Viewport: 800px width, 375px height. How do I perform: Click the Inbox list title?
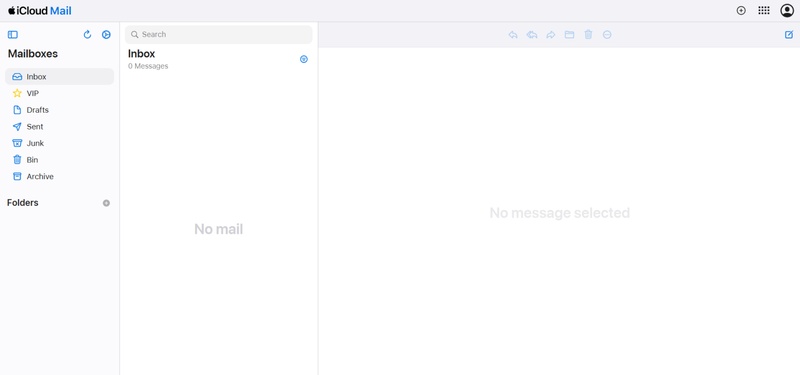(141, 54)
